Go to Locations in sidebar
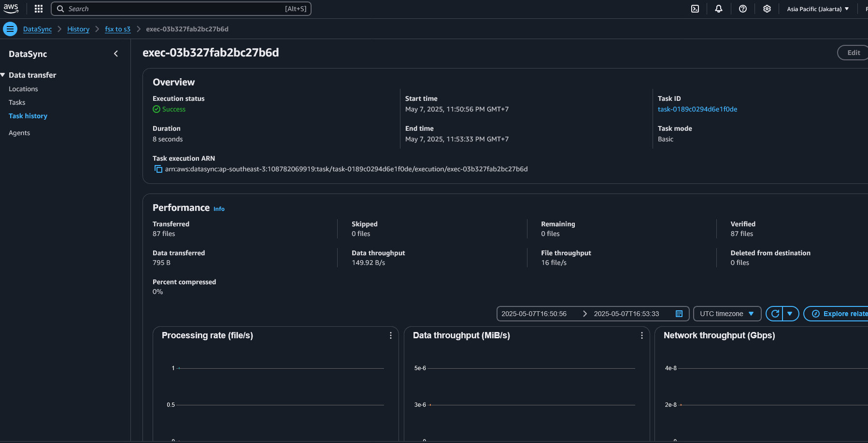 click(23, 89)
